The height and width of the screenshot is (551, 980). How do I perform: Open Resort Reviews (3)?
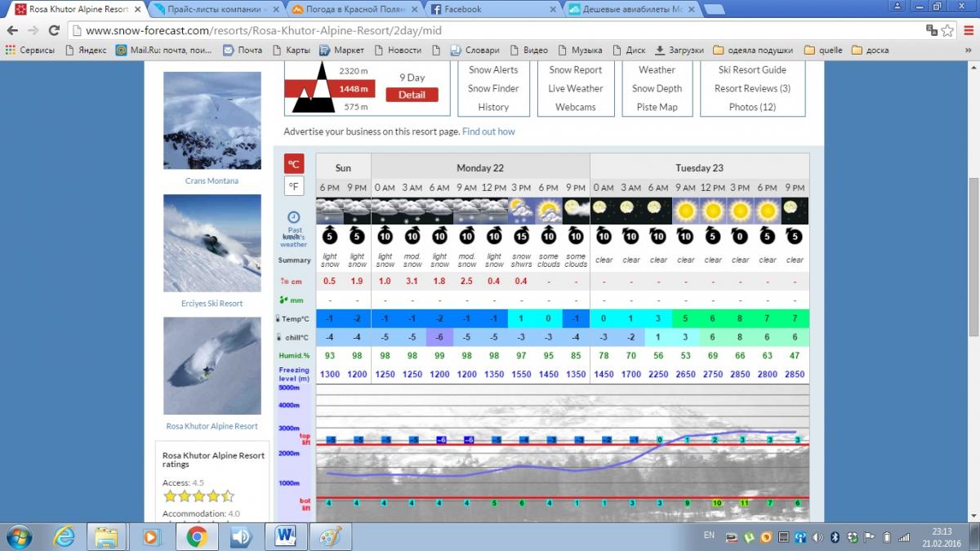pos(752,88)
